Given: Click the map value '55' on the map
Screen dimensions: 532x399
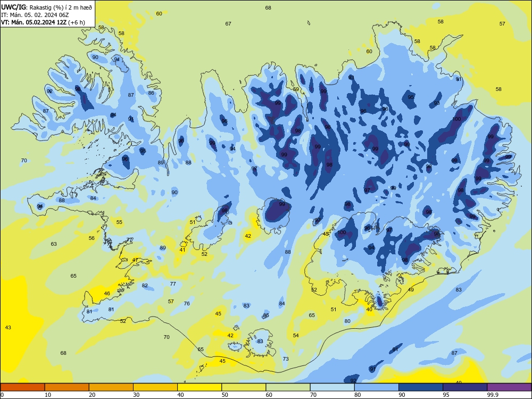Looking at the screenshot, I should pyautogui.click(x=119, y=222).
